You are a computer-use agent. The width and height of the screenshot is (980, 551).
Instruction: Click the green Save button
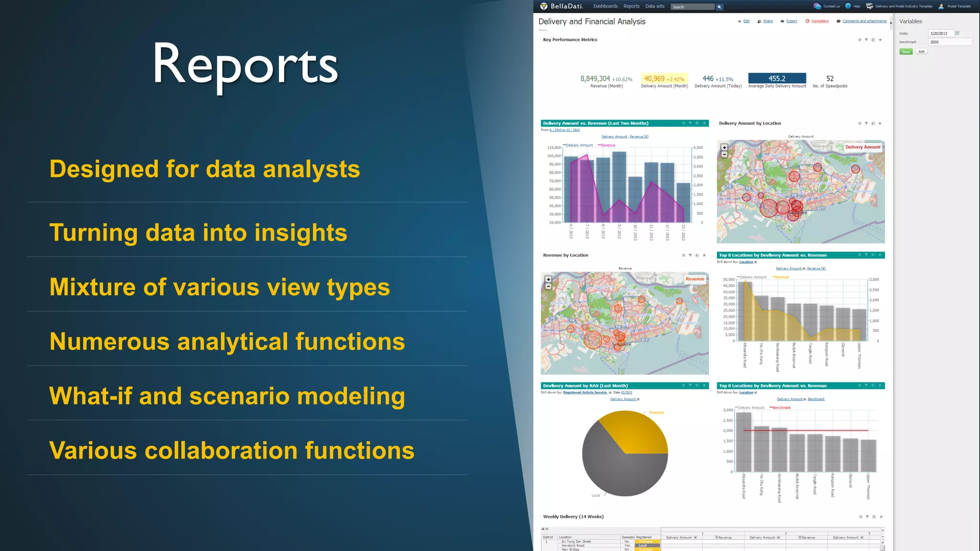[906, 52]
